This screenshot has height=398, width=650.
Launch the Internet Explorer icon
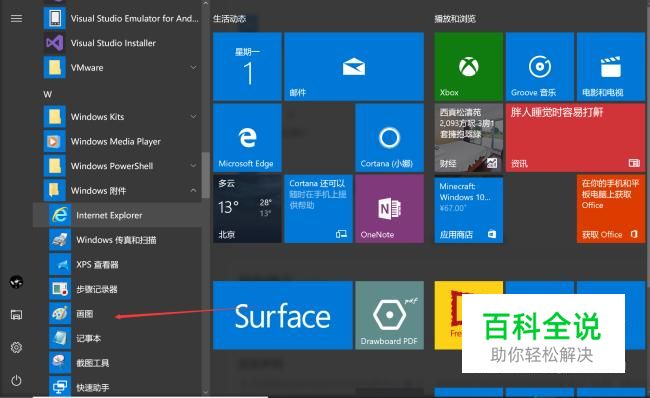60,215
